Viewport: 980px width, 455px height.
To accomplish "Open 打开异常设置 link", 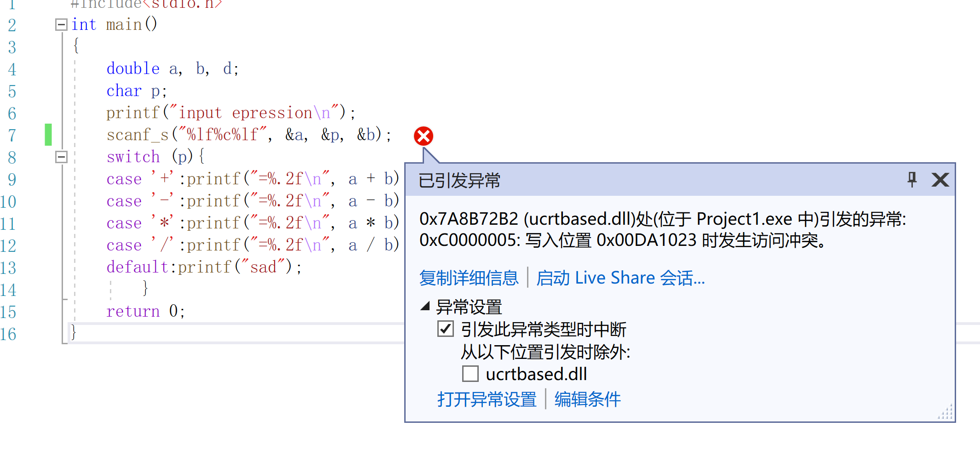I will (487, 399).
